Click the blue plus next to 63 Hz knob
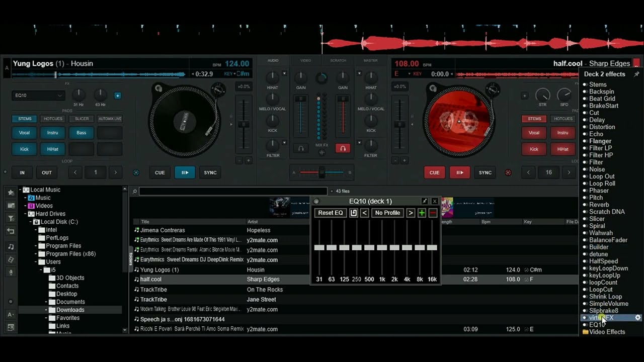 [117, 96]
